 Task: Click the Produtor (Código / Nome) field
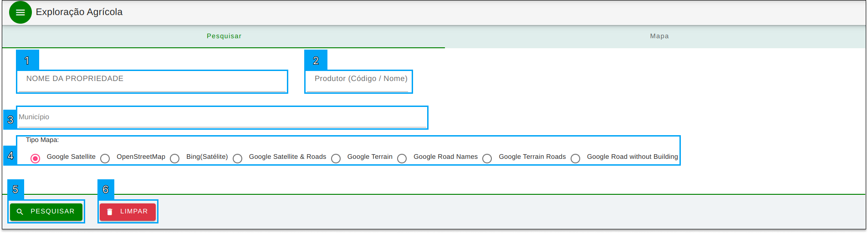pyautogui.click(x=358, y=81)
